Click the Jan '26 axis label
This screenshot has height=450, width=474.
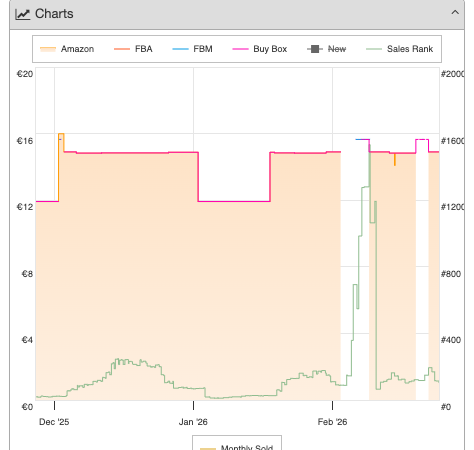coord(193,422)
